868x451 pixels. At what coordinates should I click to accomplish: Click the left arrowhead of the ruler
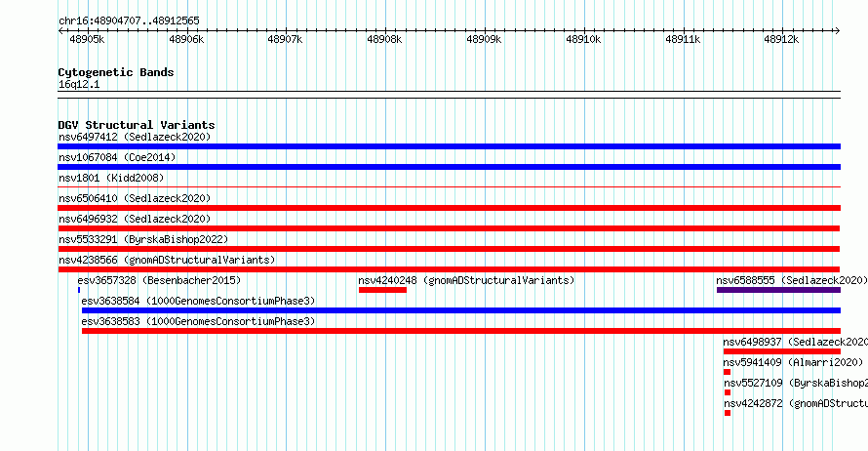[60, 31]
